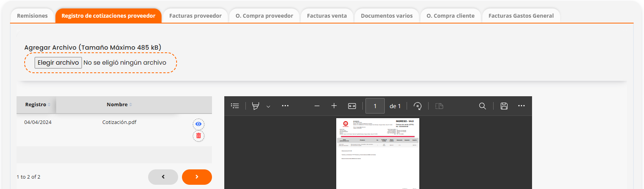View Cotización.pdf using the eye icon

coord(199,124)
